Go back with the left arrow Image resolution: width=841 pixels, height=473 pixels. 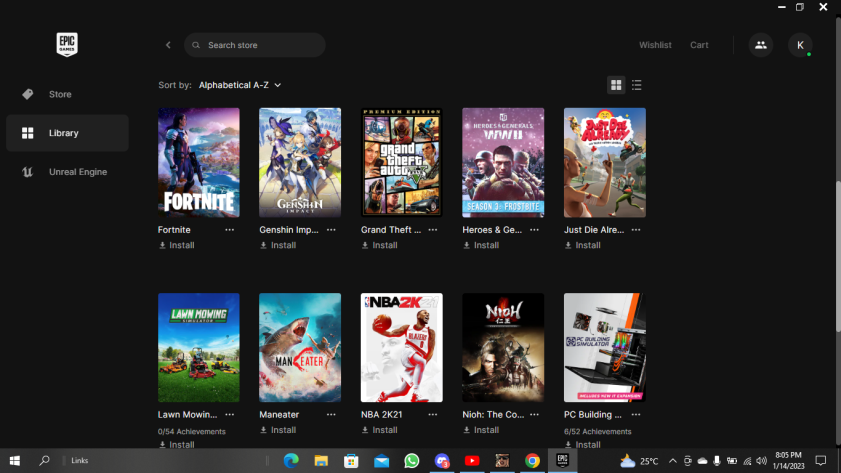point(168,45)
